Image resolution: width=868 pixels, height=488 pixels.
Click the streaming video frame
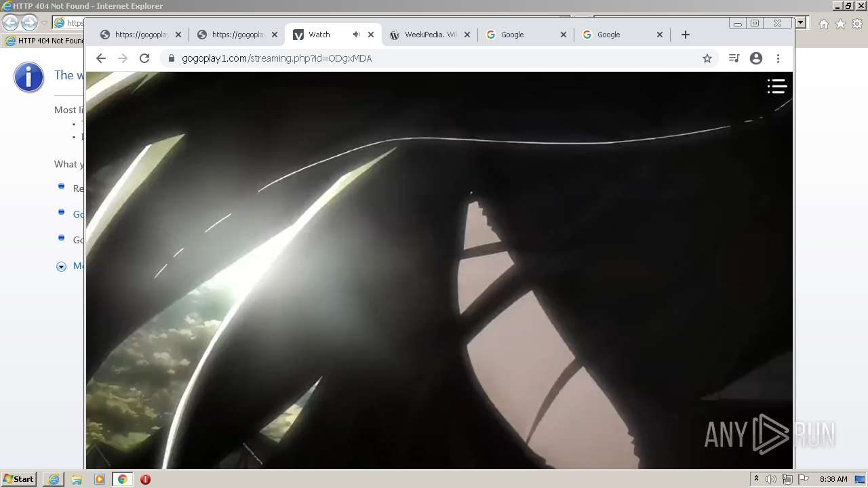tap(439, 270)
